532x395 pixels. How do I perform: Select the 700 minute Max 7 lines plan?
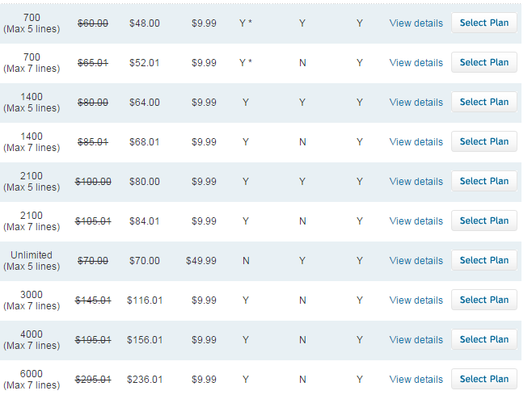click(483, 62)
